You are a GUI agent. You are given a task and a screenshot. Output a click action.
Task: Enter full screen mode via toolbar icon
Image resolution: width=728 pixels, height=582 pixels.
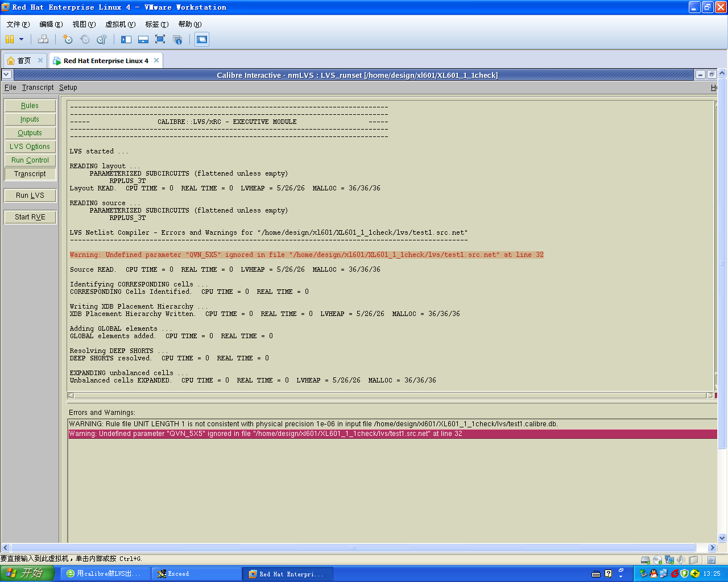coord(160,39)
